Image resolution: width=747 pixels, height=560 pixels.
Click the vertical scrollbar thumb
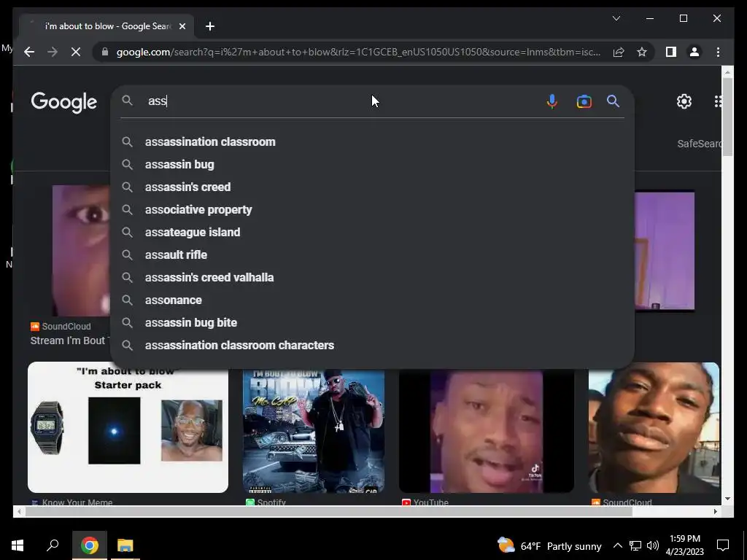[x=727, y=117]
